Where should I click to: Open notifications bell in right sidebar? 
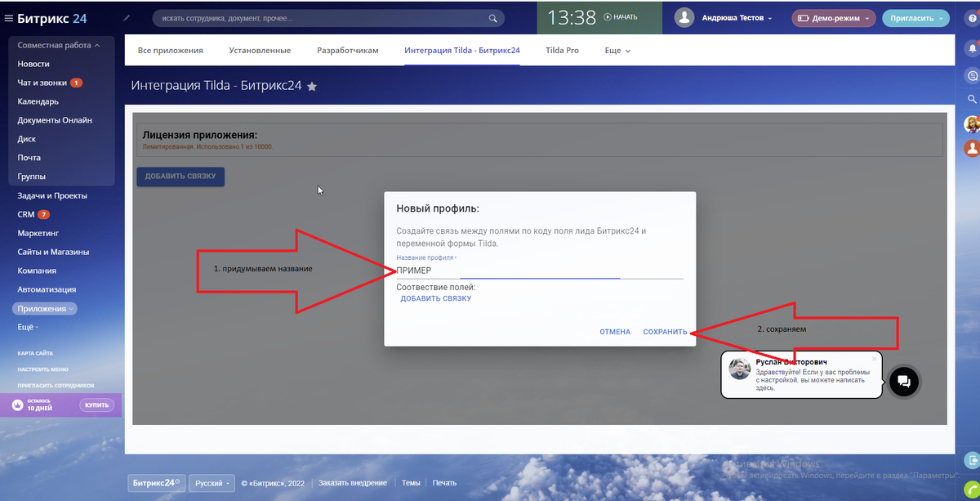pos(972,50)
